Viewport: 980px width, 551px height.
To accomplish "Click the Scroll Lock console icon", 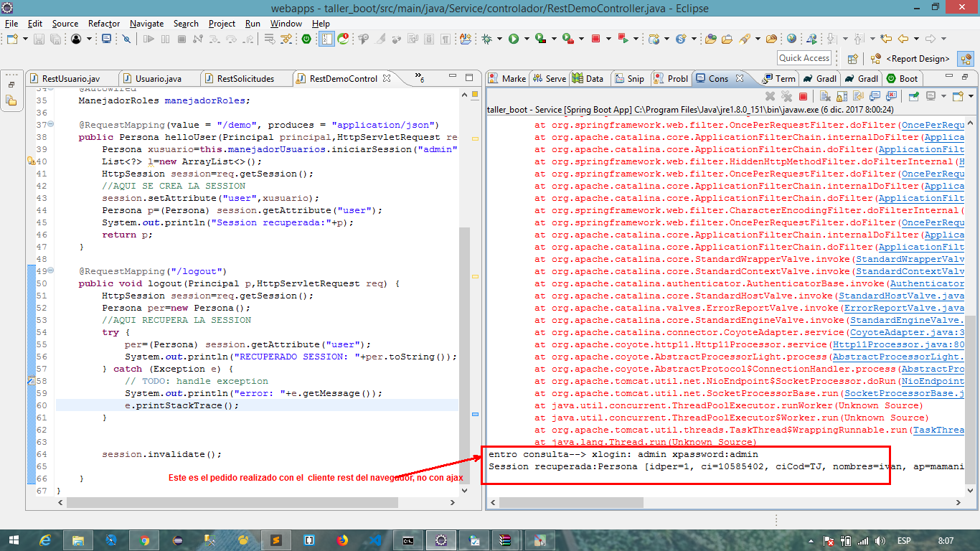I will (x=842, y=96).
